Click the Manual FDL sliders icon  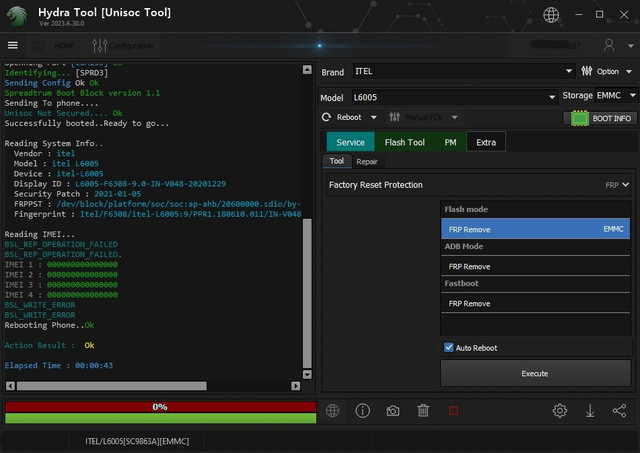tap(394, 117)
